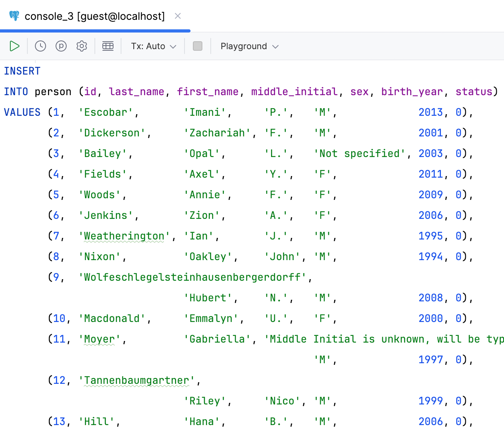Open query history via the clock icon

click(40, 46)
